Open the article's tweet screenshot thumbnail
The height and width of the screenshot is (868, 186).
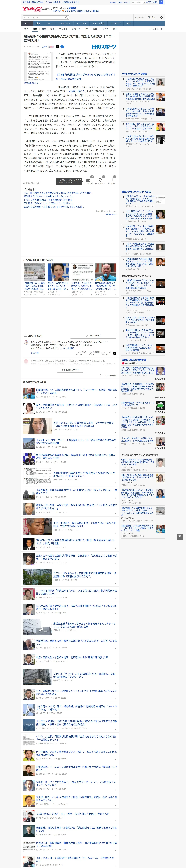click(39, 66)
